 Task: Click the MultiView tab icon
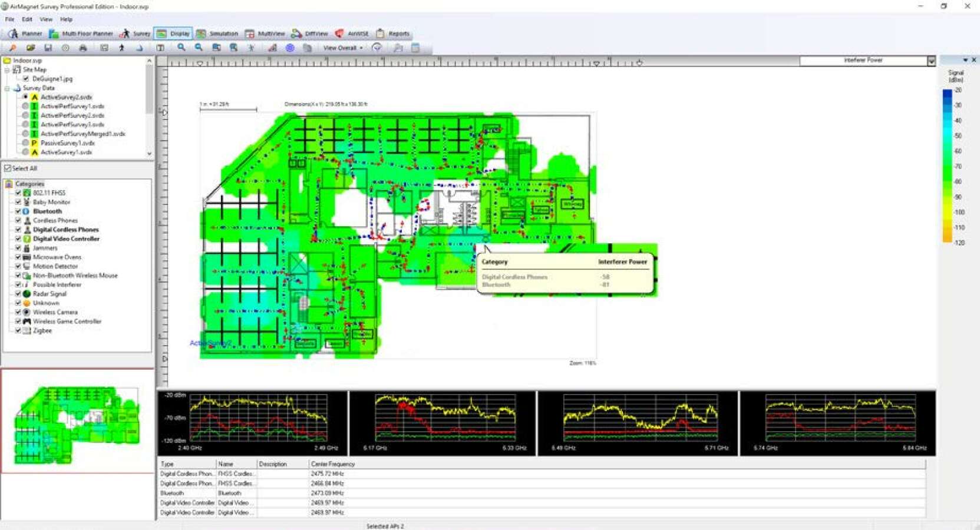(x=250, y=34)
